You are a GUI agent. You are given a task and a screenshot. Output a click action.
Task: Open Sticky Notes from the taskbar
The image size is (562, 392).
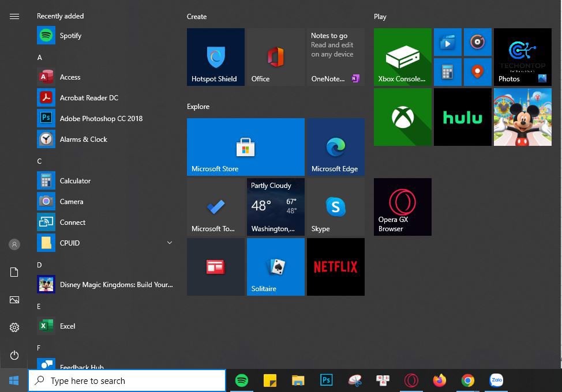tap(270, 380)
